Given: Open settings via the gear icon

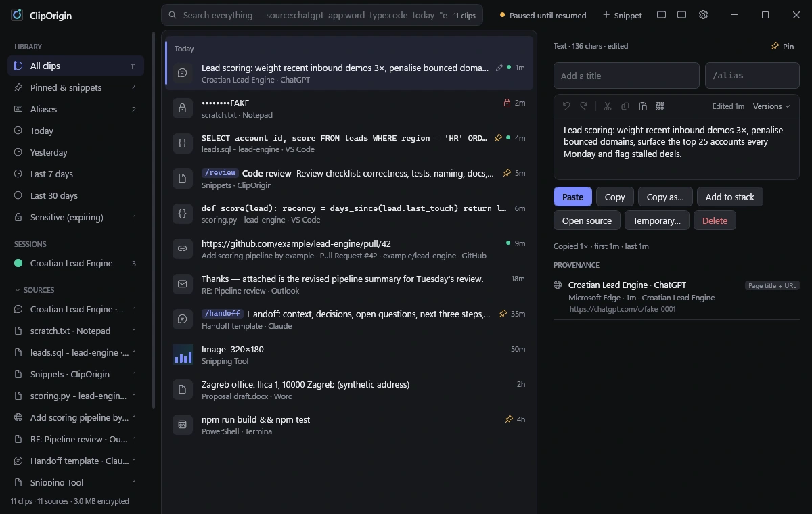Looking at the screenshot, I should 703,15.
